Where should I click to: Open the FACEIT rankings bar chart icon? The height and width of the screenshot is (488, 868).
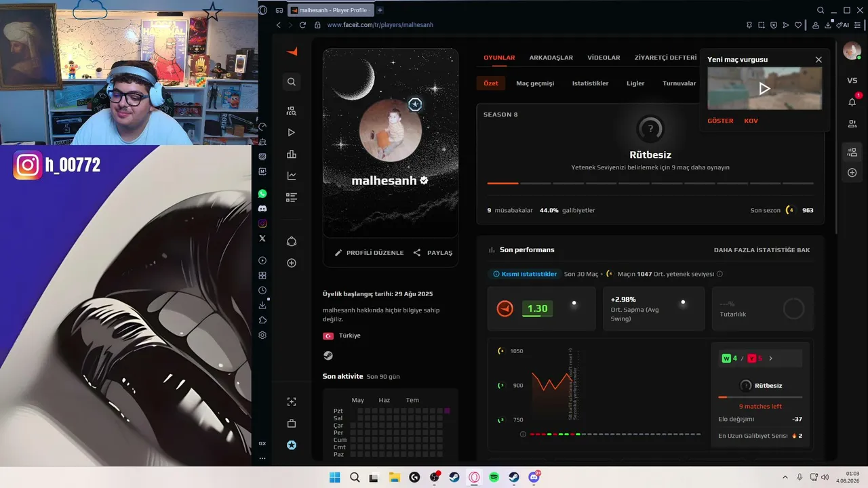[292, 155]
